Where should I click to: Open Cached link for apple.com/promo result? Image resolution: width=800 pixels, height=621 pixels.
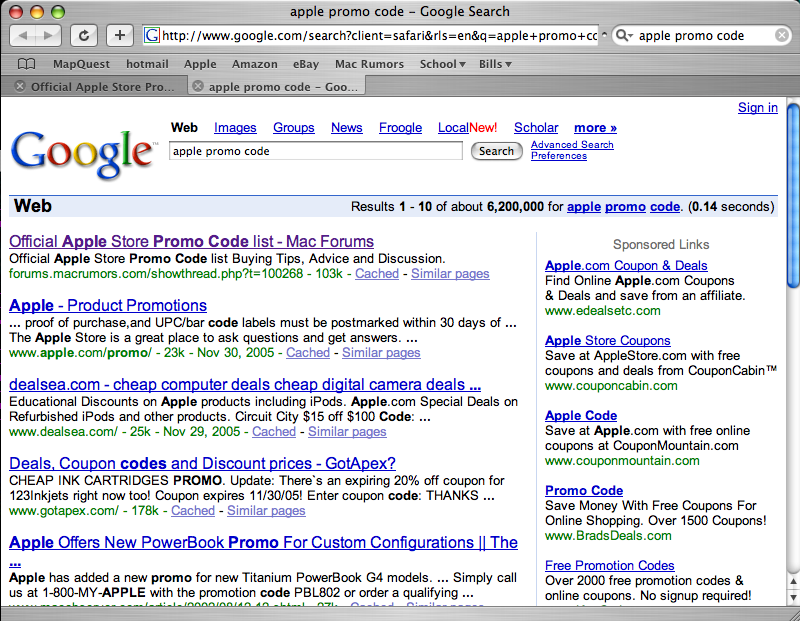pos(308,353)
